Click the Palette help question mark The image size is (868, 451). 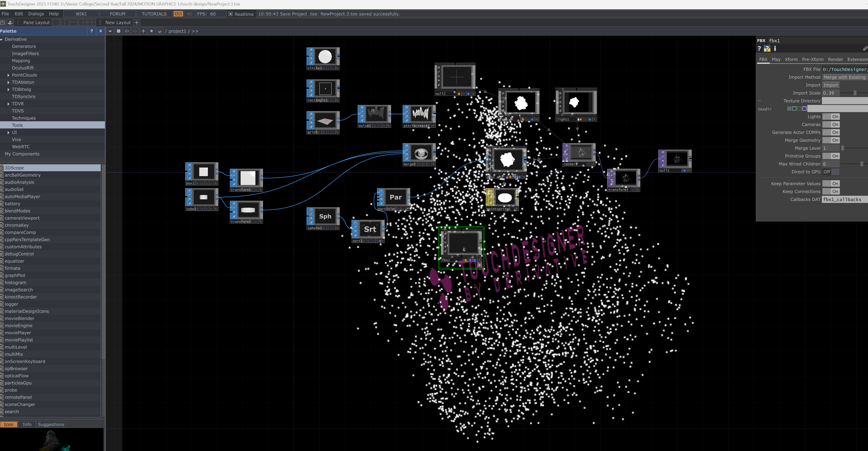92,31
